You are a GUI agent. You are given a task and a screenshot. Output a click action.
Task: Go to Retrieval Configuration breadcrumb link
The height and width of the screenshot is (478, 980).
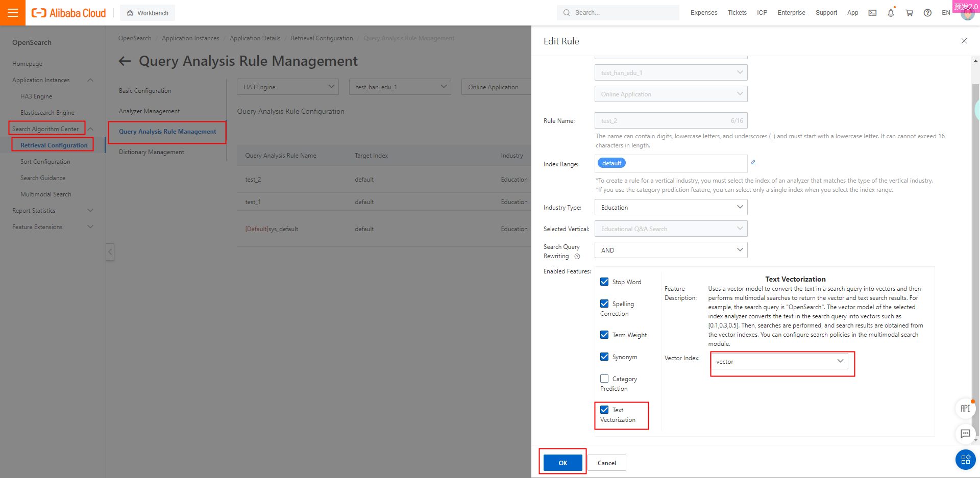pyautogui.click(x=322, y=38)
